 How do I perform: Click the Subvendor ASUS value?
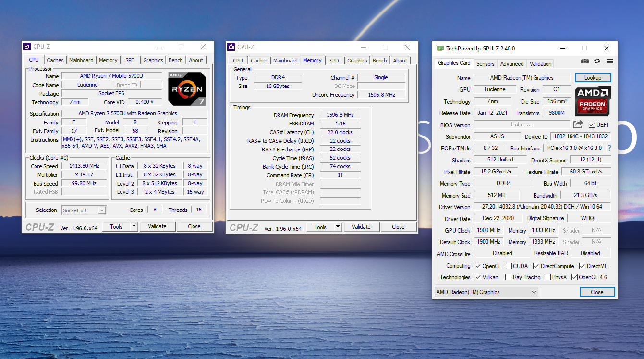point(497,136)
